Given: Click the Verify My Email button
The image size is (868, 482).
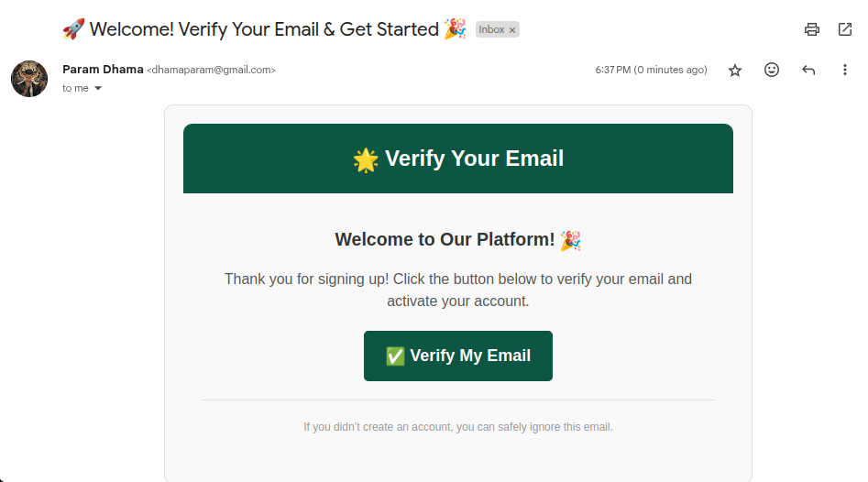Looking at the screenshot, I should tap(457, 356).
